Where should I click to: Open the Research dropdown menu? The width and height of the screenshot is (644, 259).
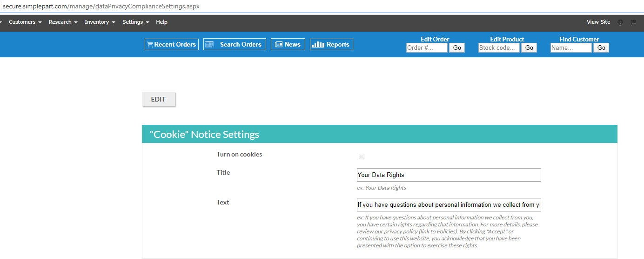coord(63,22)
